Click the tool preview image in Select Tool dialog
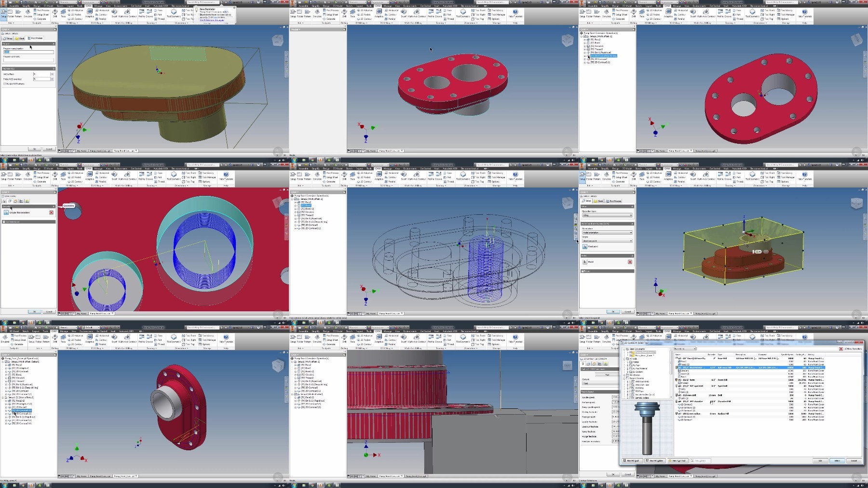 tap(647, 428)
